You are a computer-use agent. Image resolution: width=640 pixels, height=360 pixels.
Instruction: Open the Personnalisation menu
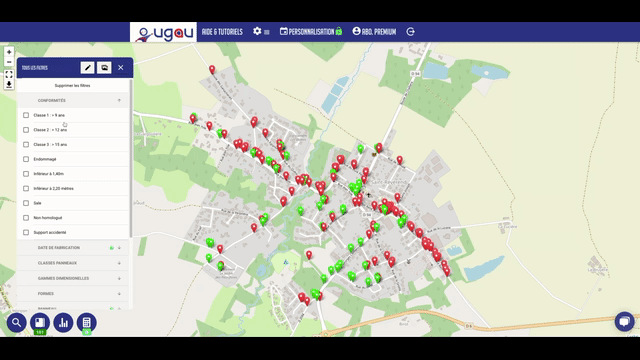(311, 31)
